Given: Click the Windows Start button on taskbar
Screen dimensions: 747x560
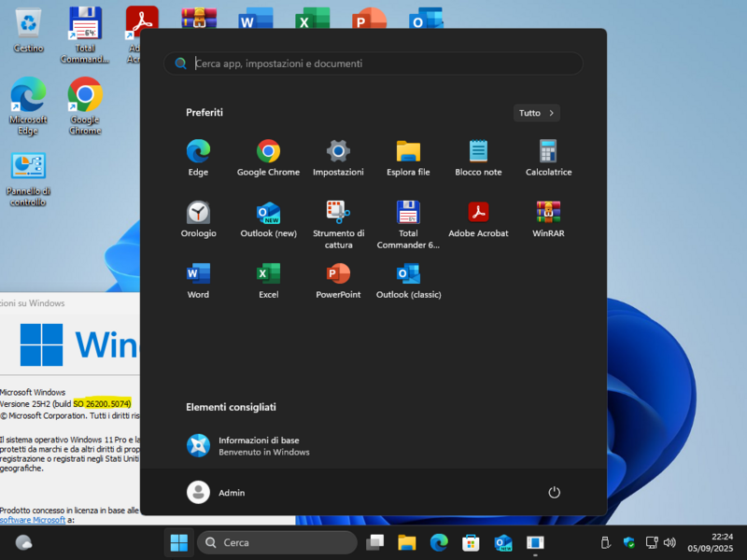Looking at the screenshot, I should pos(179,542).
